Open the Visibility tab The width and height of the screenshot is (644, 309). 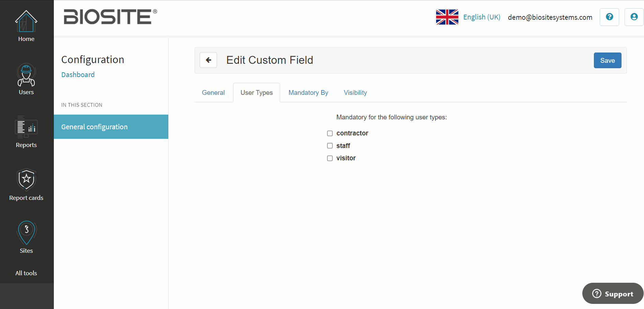click(355, 93)
